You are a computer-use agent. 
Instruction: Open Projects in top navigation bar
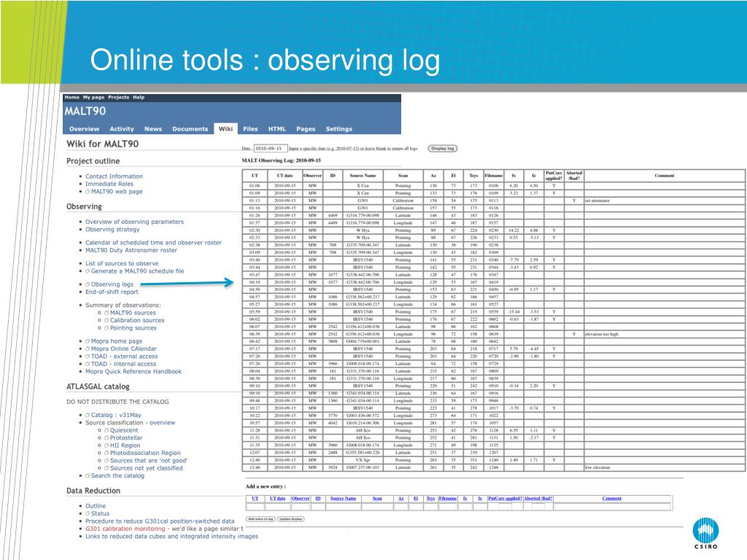(118, 97)
